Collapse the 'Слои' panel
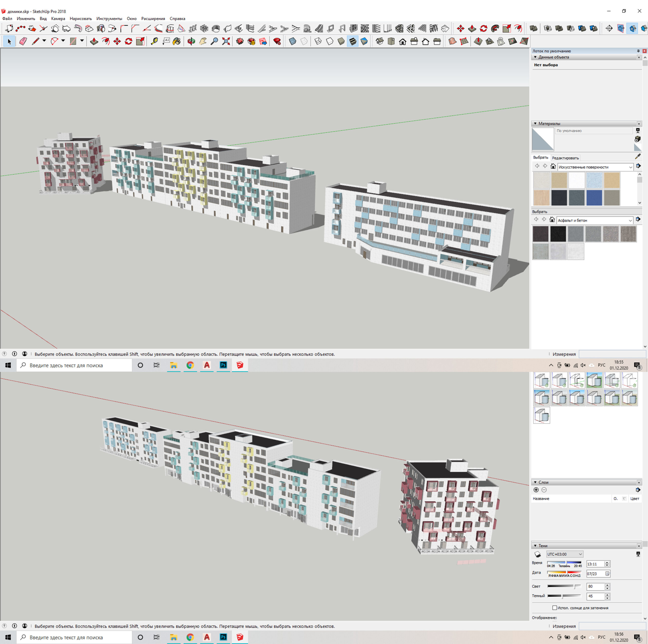 click(535, 482)
